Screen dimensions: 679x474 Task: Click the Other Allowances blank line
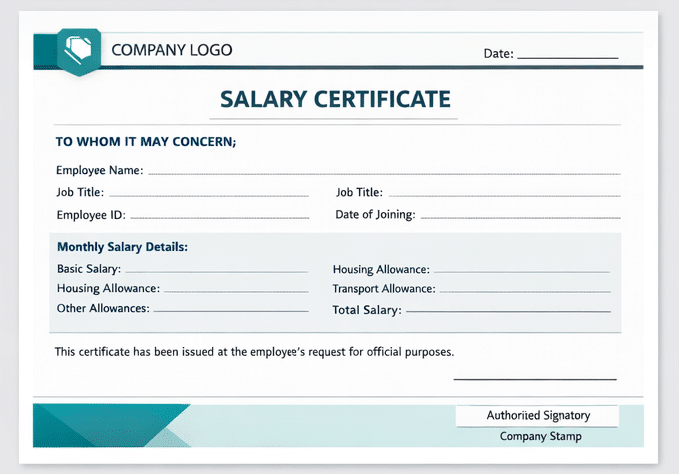[231, 311]
